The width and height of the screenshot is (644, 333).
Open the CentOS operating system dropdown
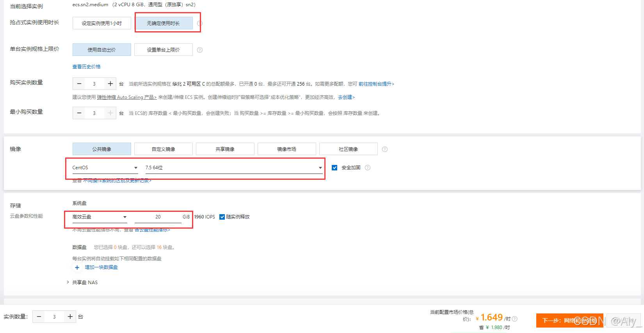click(105, 168)
